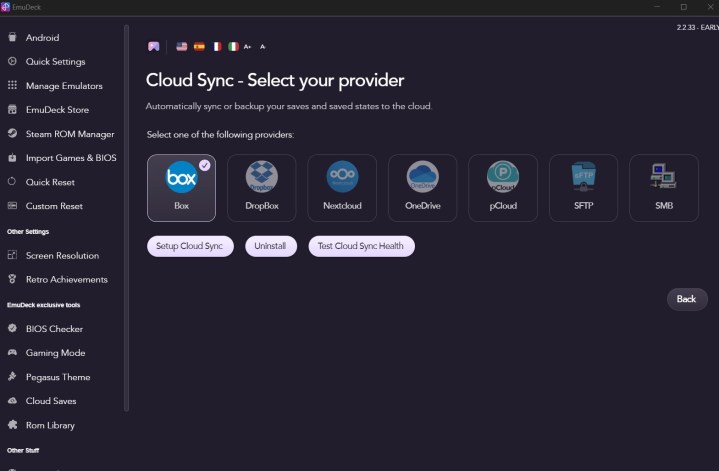Click the Quick Settings sidebar icon
Screen dimensions: 719x471
pyautogui.click(x=12, y=61)
